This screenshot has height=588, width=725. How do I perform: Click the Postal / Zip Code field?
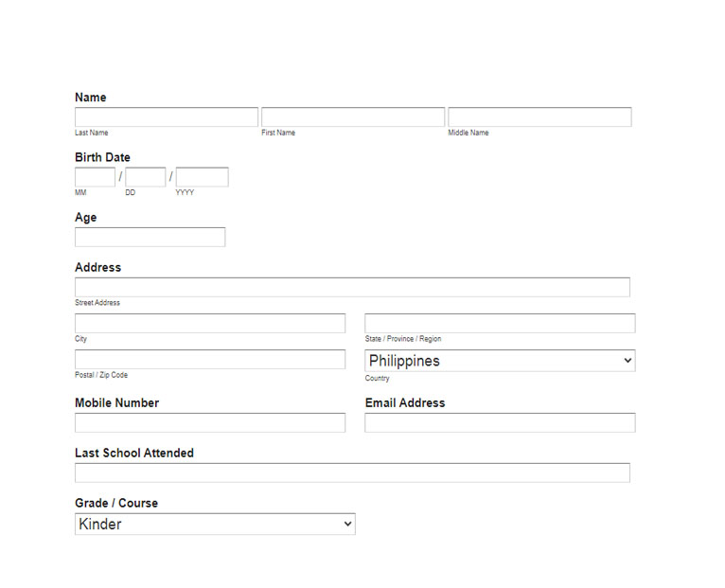click(210, 359)
